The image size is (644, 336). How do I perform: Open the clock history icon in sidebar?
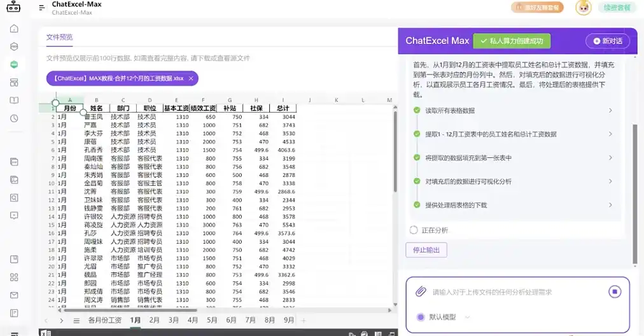point(14,118)
